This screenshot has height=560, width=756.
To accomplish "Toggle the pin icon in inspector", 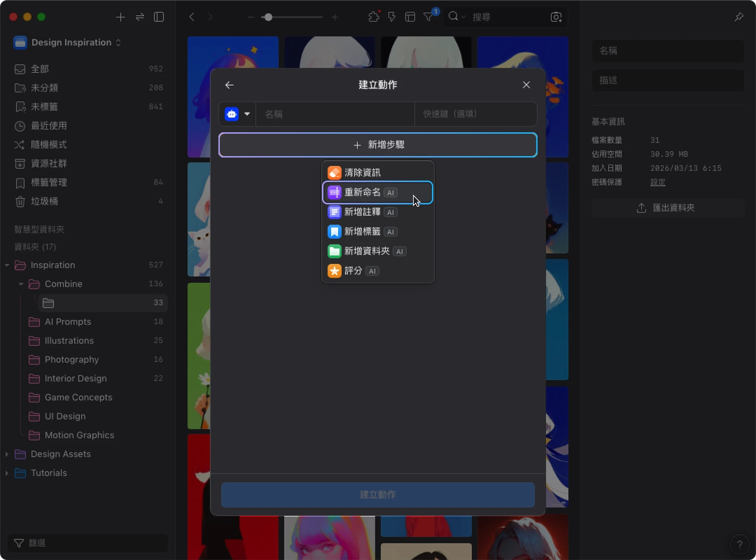I will (x=739, y=17).
